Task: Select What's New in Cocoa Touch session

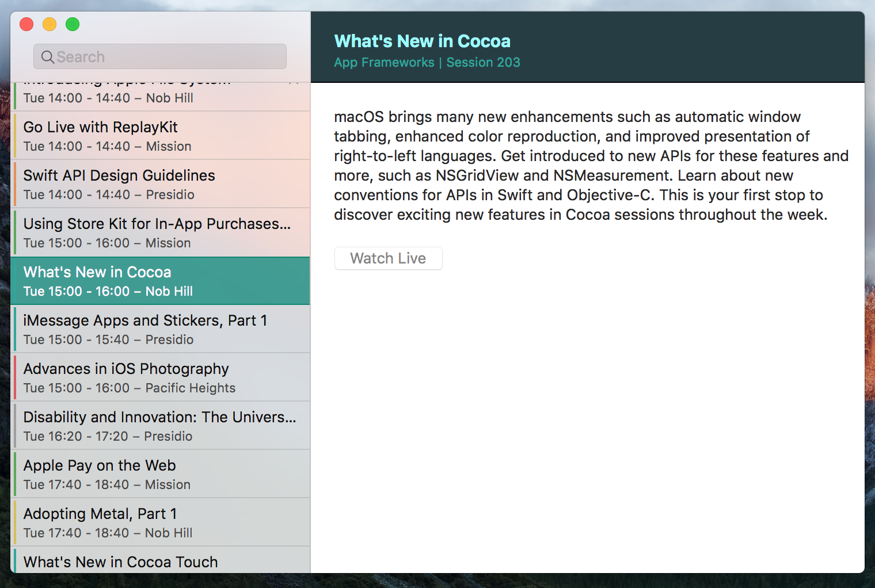Action: [161, 560]
